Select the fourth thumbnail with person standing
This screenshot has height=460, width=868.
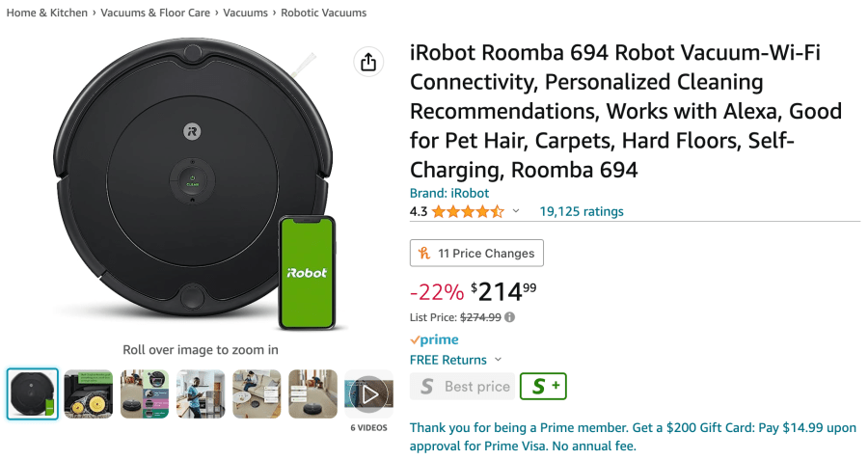coord(201,393)
